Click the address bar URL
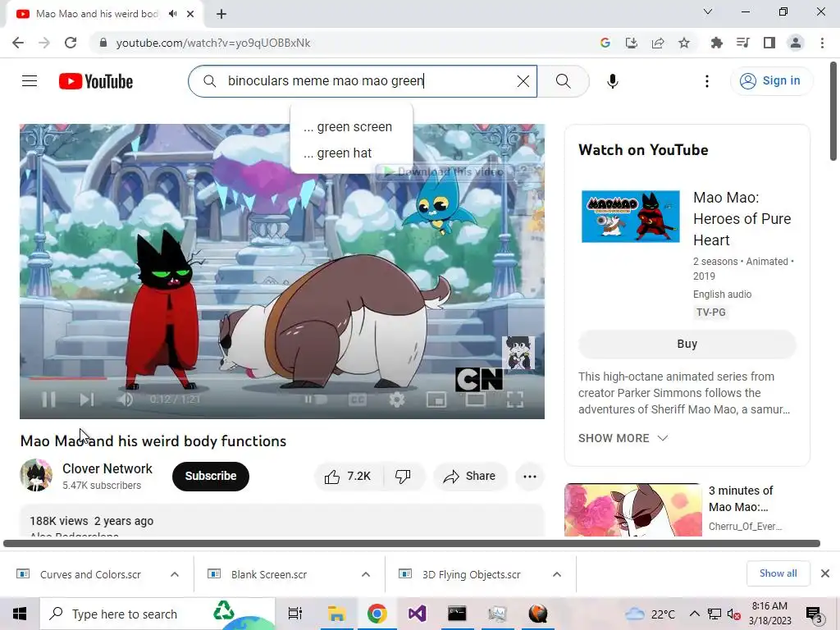840x630 pixels. [x=213, y=43]
